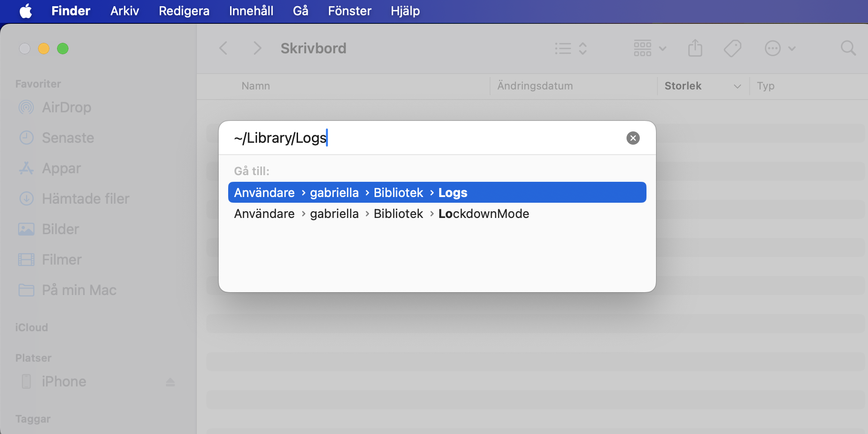
Task: Sort by Typ column header
Action: click(x=765, y=86)
